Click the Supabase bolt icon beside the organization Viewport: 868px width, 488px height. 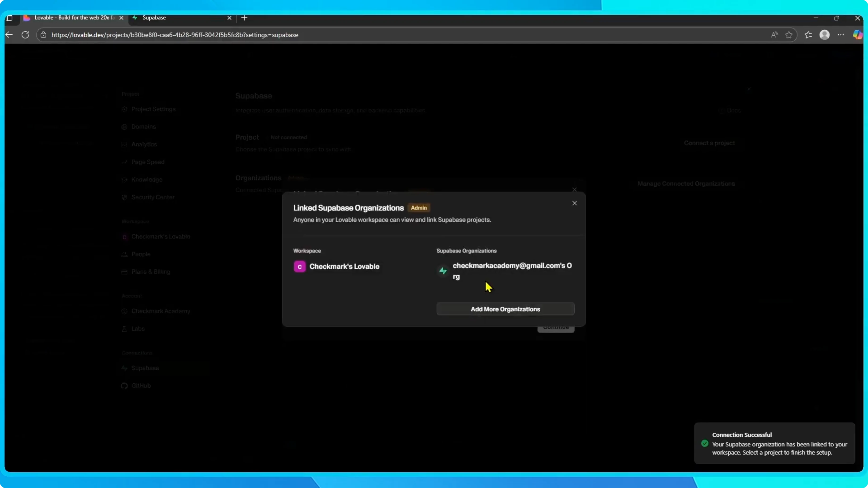[x=443, y=271]
